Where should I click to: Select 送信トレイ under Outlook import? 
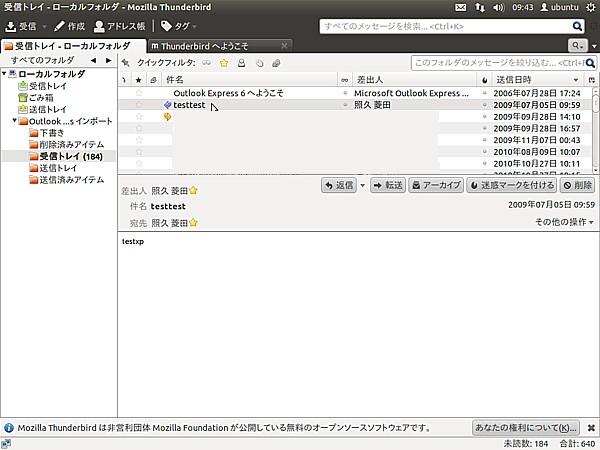point(53,168)
